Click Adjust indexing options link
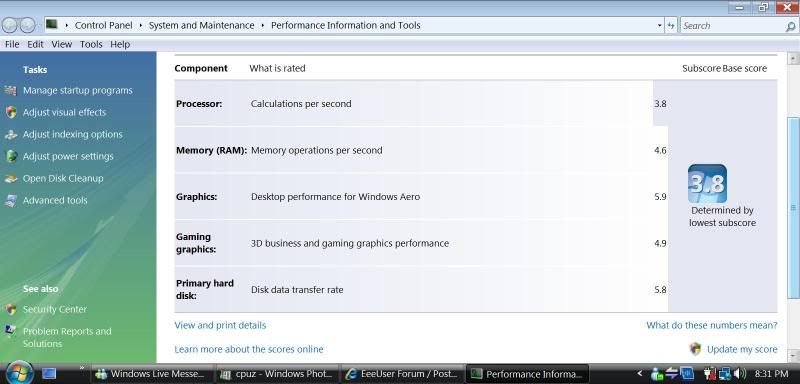 (72, 134)
